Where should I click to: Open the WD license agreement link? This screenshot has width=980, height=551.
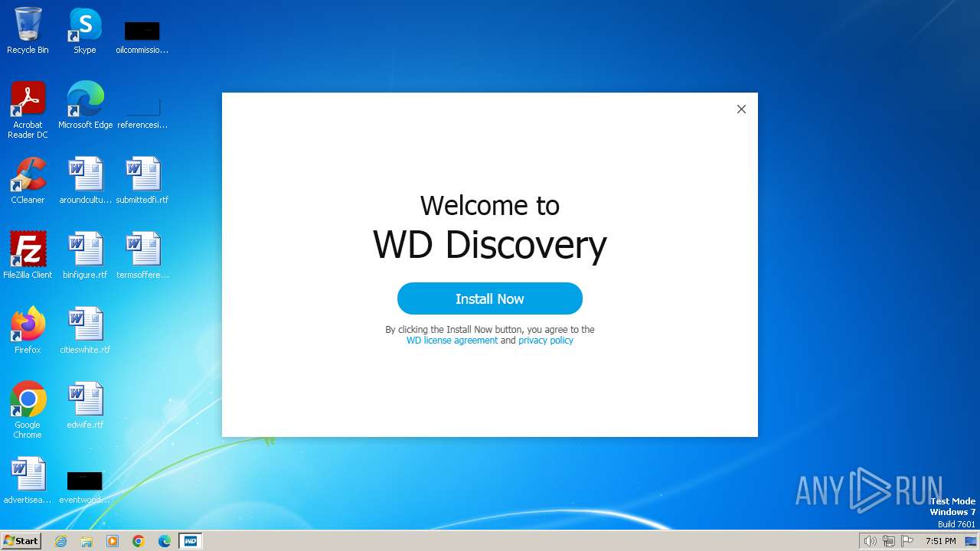click(452, 341)
